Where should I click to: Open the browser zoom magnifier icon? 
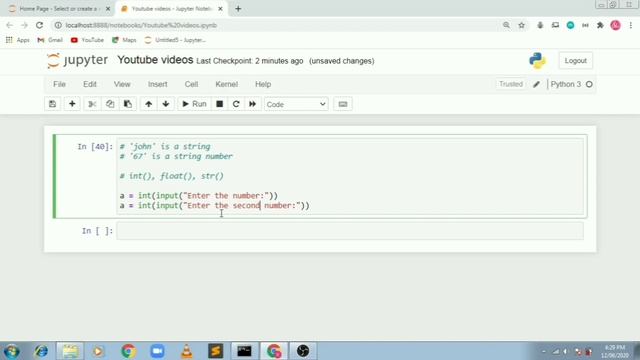506,25
